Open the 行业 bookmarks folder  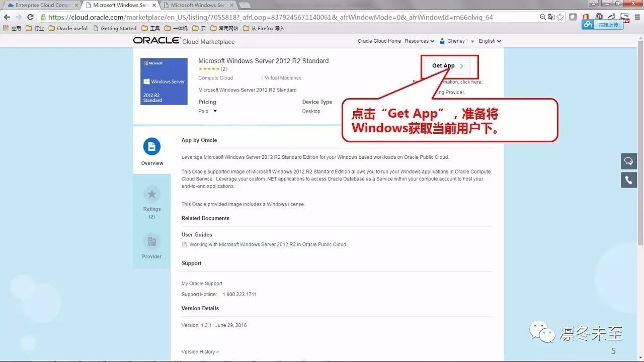click(x=35, y=28)
